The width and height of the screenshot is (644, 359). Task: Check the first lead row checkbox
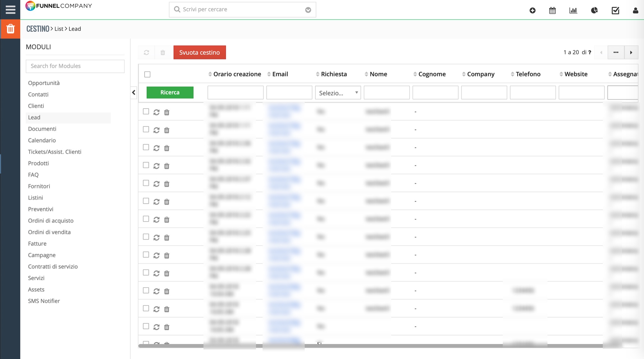pyautogui.click(x=146, y=112)
